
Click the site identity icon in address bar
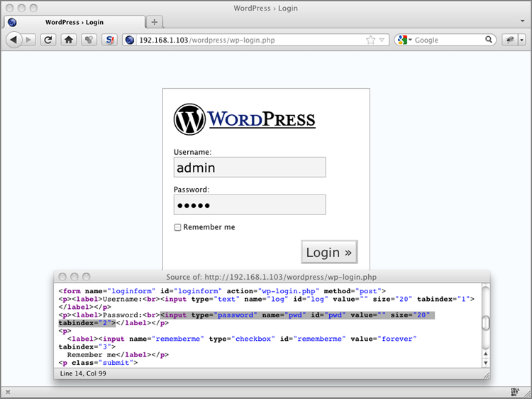tap(130, 40)
